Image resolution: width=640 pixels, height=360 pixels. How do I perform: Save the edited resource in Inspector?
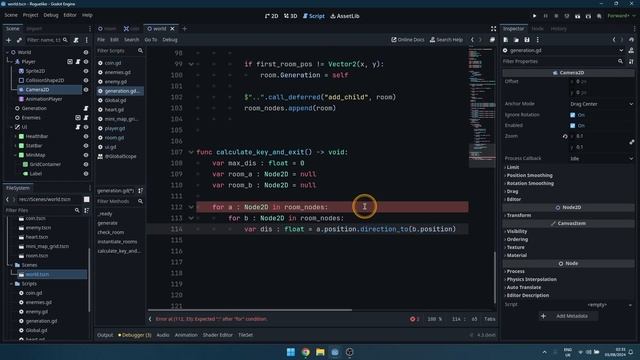(527, 40)
